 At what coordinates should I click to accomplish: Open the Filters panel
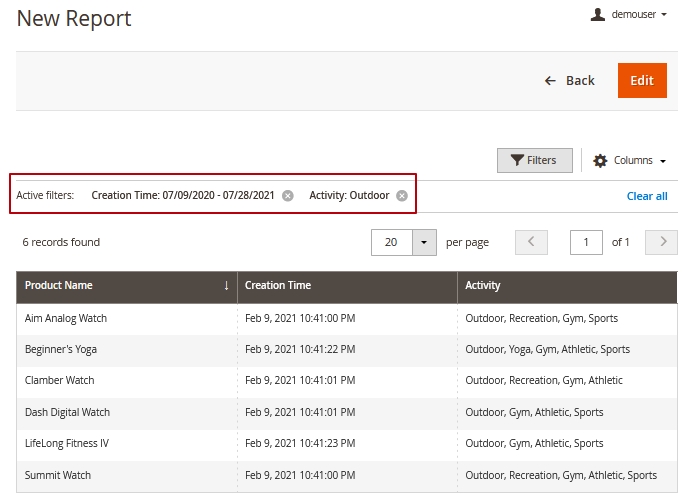pos(534,160)
